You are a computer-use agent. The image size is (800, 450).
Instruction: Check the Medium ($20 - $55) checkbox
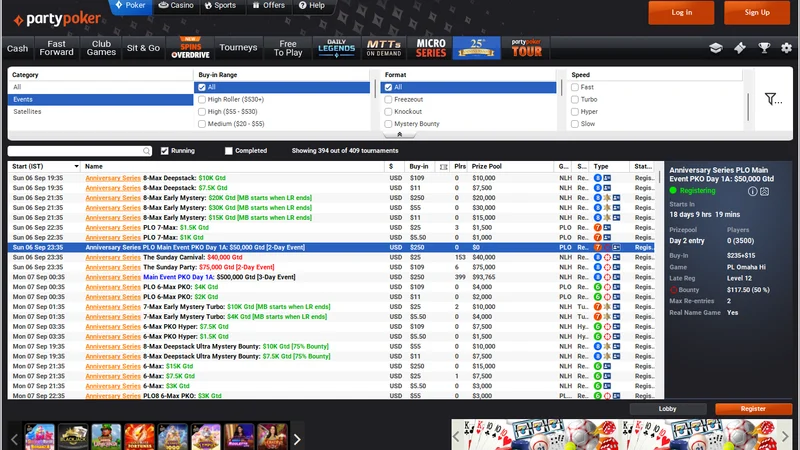click(x=202, y=124)
